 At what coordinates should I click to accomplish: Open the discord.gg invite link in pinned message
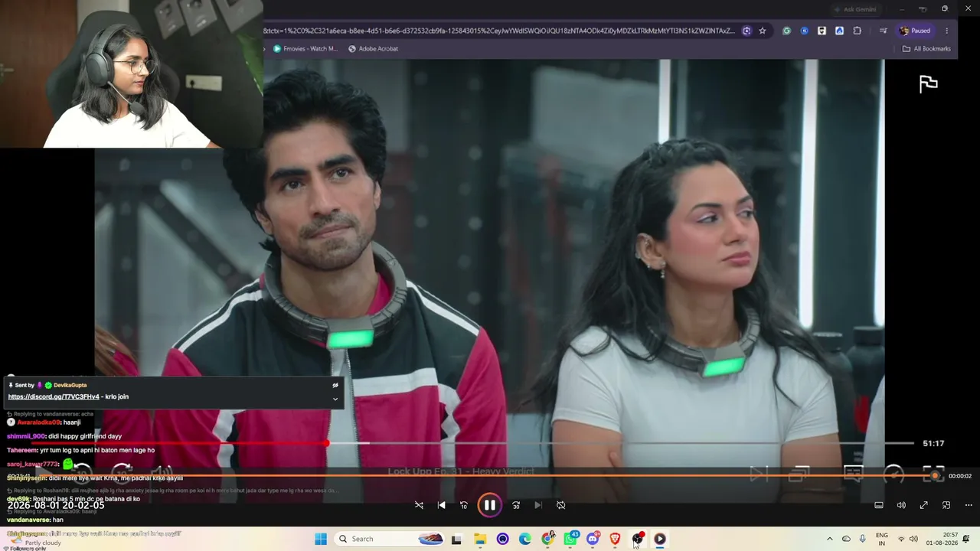[x=54, y=396]
